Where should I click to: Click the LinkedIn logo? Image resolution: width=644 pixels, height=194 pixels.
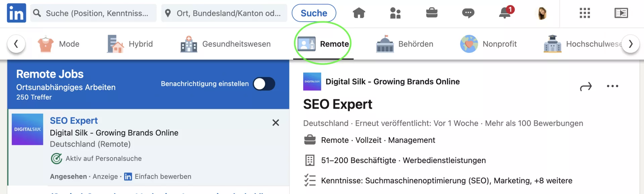16,13
